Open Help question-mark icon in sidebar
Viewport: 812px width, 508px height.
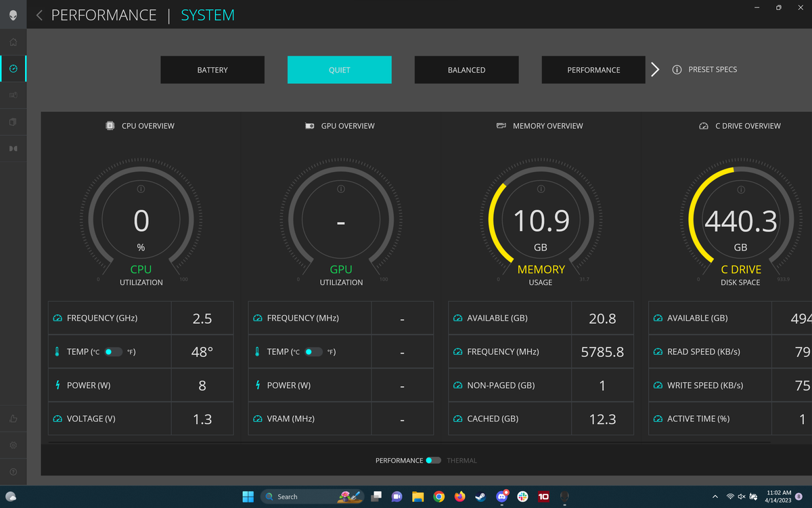click(13, 471)
